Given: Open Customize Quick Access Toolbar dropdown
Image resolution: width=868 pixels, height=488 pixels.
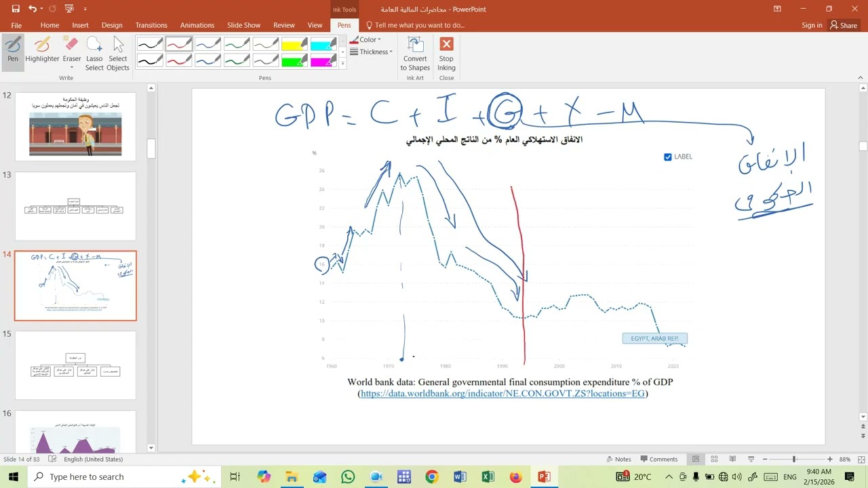Looking at the screenshot, I should click(x=85, y=9).
